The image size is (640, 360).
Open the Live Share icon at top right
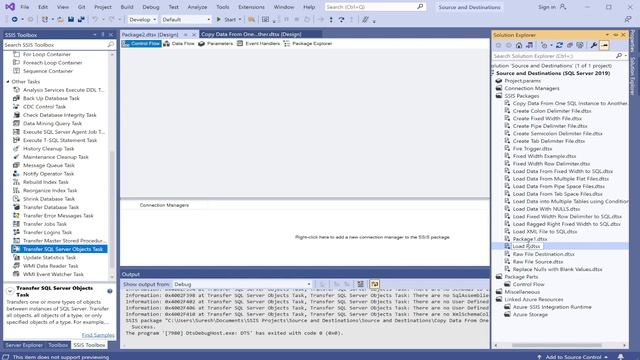click(x=628, y=19)
